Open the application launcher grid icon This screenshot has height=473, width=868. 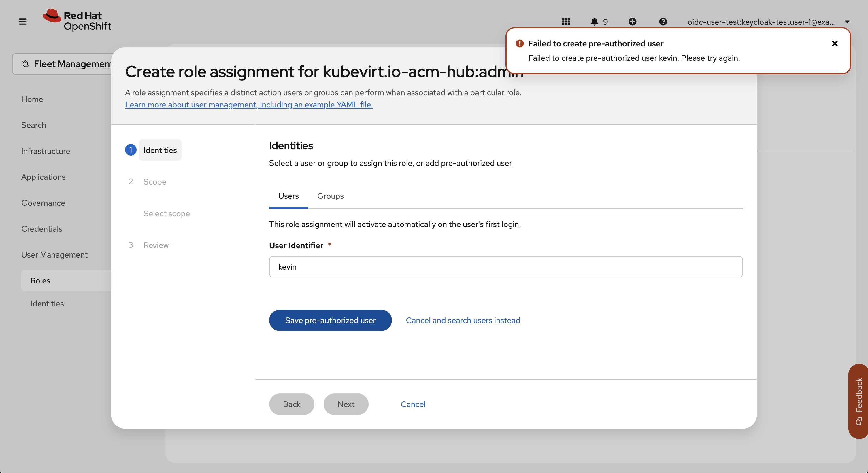click(x=566, y=22)
